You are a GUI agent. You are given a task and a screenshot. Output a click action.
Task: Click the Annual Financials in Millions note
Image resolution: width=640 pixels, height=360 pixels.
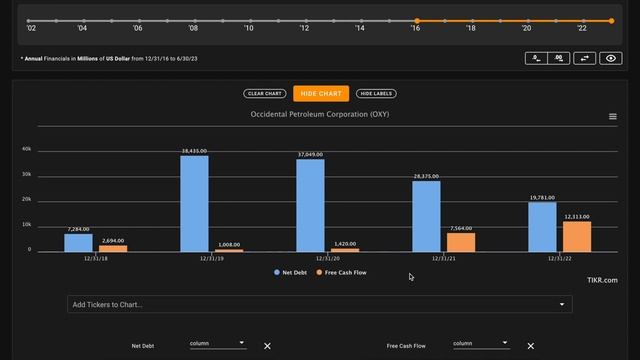(109, 59)
